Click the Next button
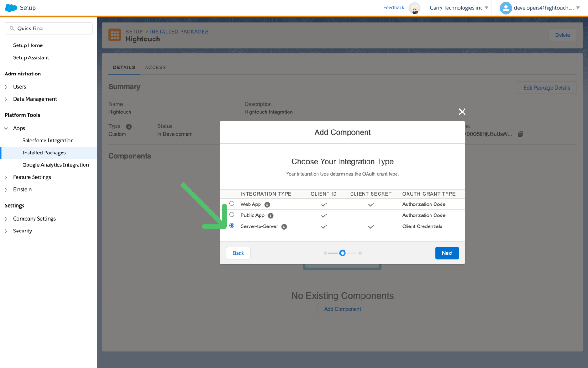Screen dimensions: 588x368 pyautogui.click(x=447, y=253)
